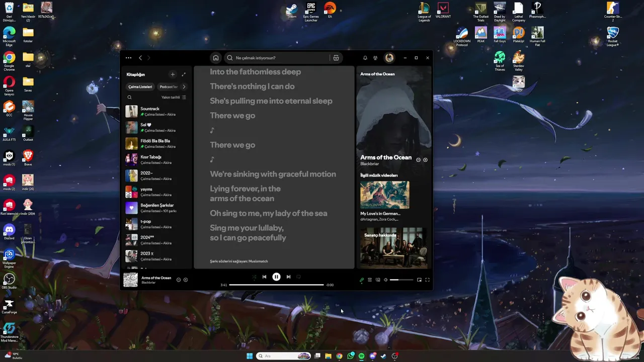The height and width of the screenshot is (362, 644).
Task: Open Connect to a device
Action: (378, 280)
